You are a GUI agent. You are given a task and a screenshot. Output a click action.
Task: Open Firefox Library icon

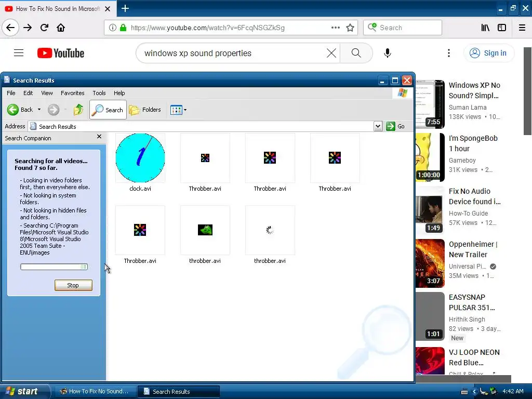pos(485,28)
